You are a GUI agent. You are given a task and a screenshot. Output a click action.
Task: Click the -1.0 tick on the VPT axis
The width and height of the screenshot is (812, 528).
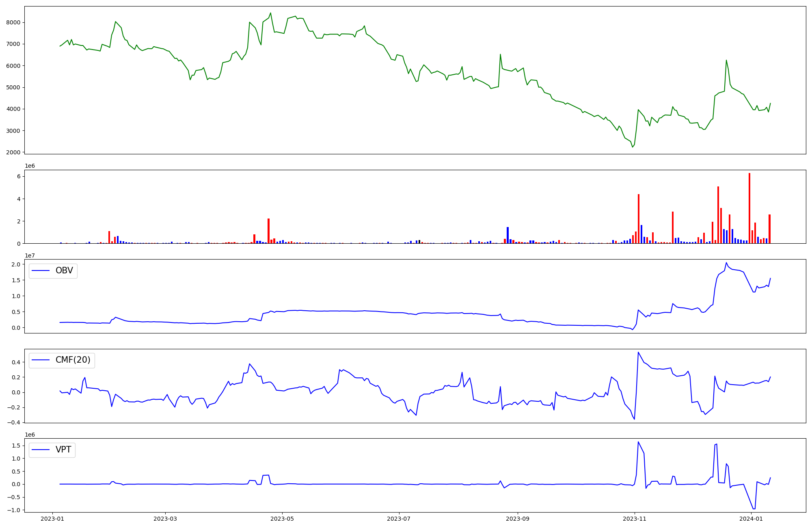13,510
